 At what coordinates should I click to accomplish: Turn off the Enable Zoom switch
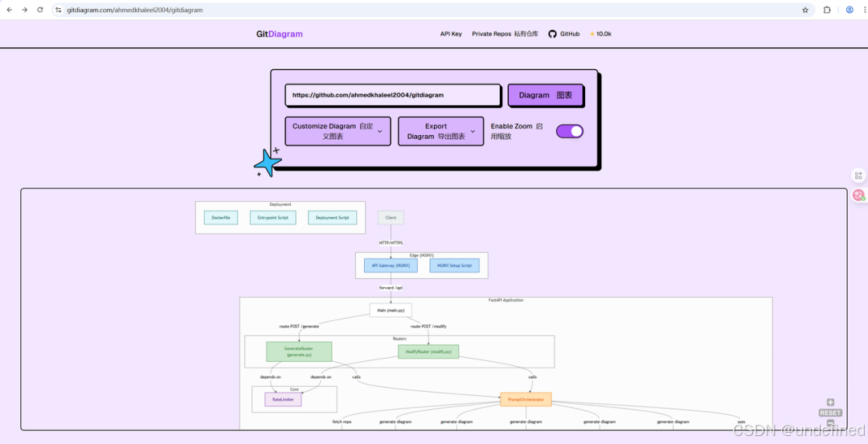click(x=570, y=131)
